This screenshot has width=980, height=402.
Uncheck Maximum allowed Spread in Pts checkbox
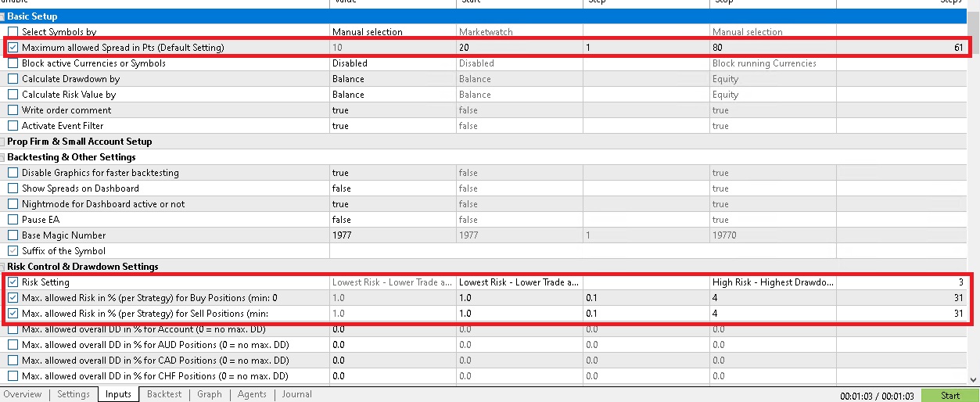coord(13,48)
